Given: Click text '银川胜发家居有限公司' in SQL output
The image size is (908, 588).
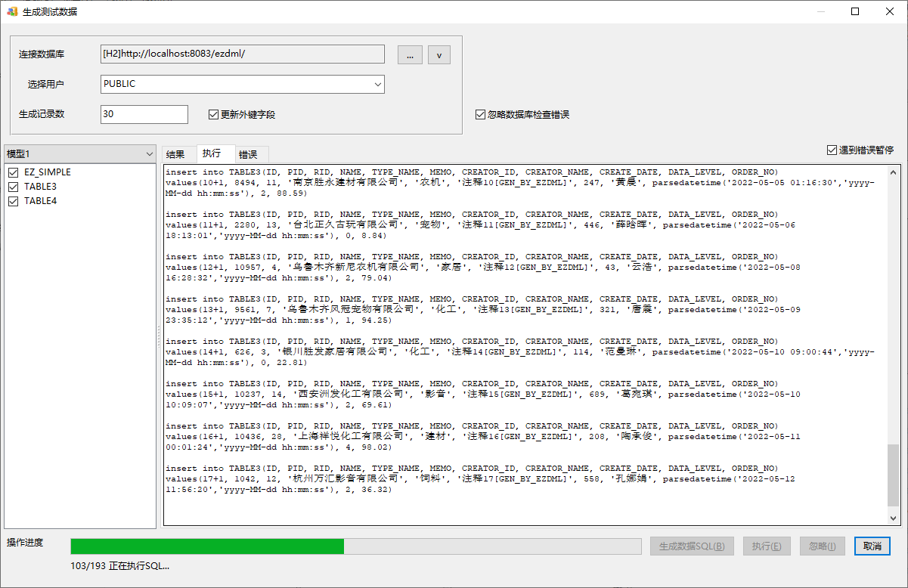Looking at the screenshot, I should click(x=335, y=352).
